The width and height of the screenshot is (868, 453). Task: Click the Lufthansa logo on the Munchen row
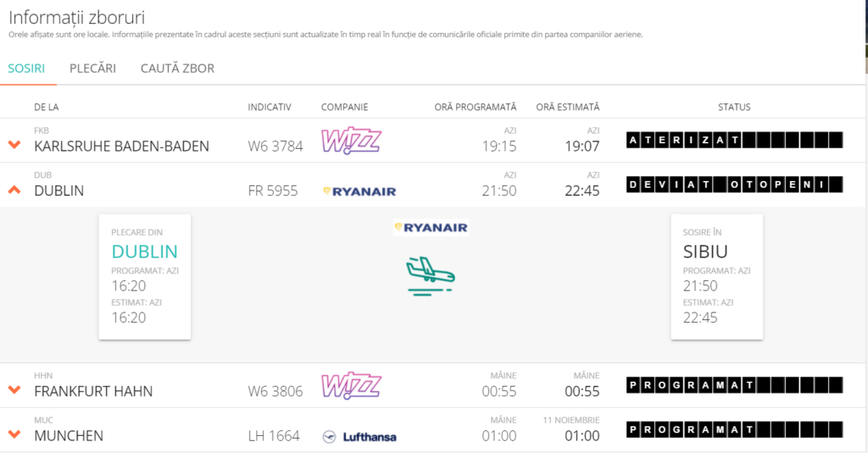click(359, 437)
